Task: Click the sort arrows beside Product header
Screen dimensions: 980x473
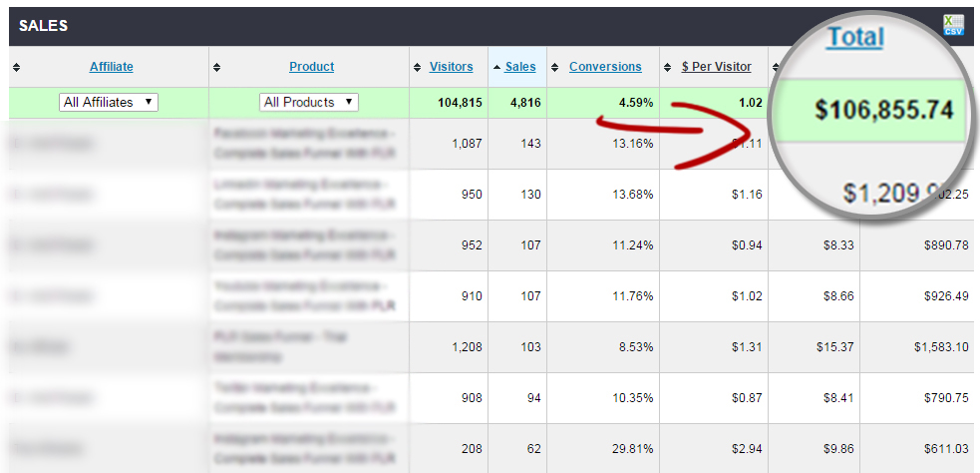Action: pos(216,68)
